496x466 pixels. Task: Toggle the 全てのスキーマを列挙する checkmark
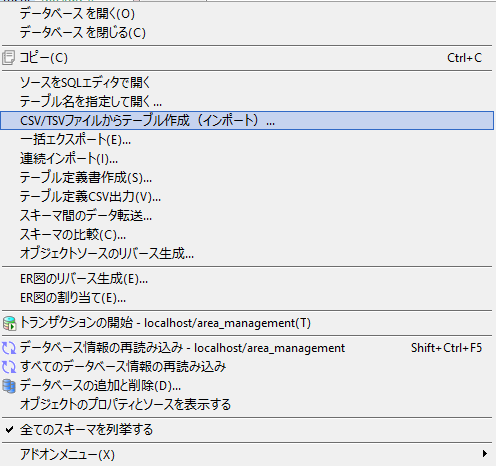tap(10, 430)
